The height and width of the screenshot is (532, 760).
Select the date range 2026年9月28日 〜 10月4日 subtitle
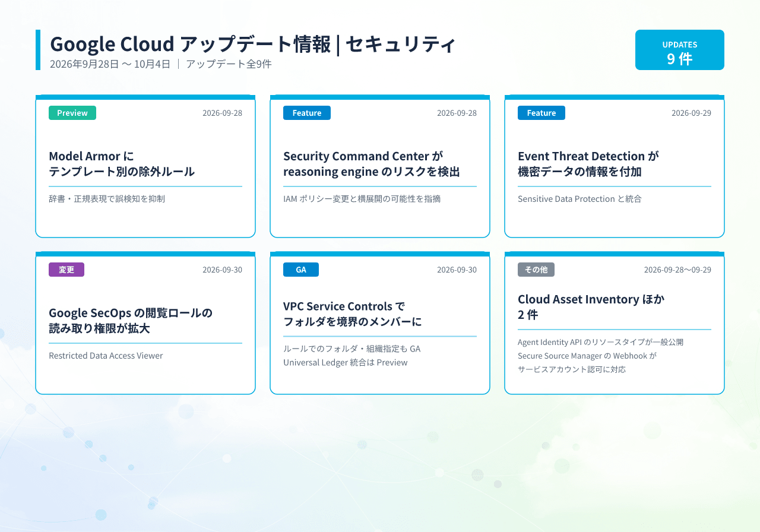[x=110, y=64]
